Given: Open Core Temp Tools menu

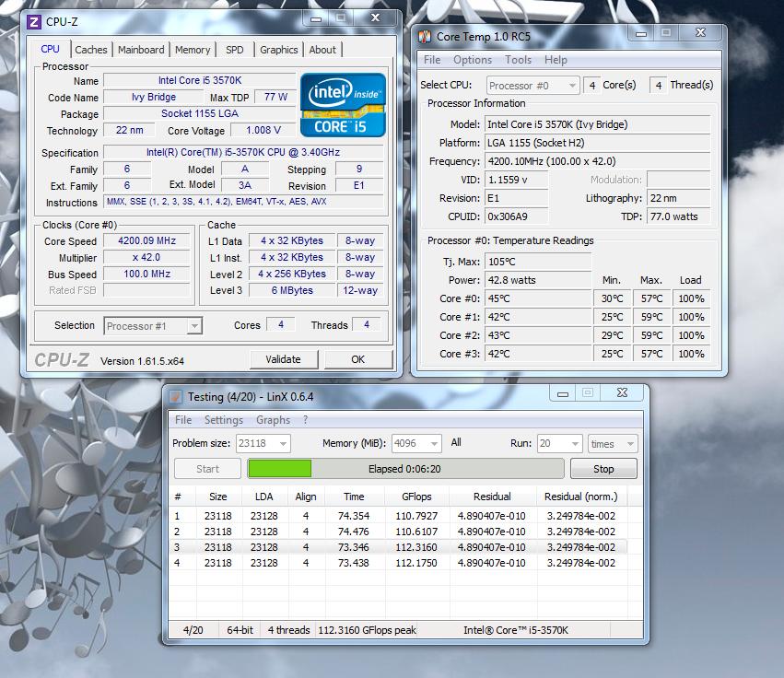Looking at the screenshot, I should tap(518, 60).
